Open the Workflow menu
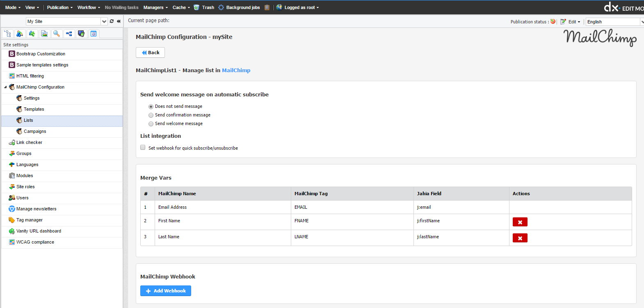The image size is (644, 308). point(88,7)
